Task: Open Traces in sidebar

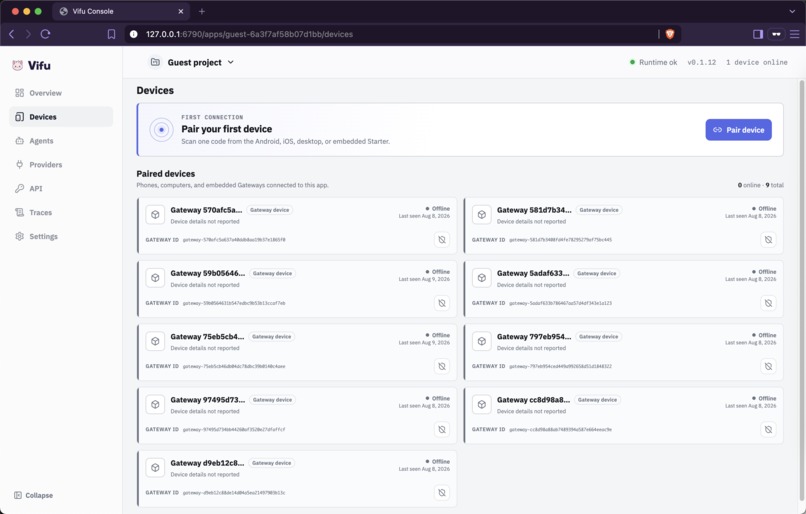Action: (x=61, y=212)
